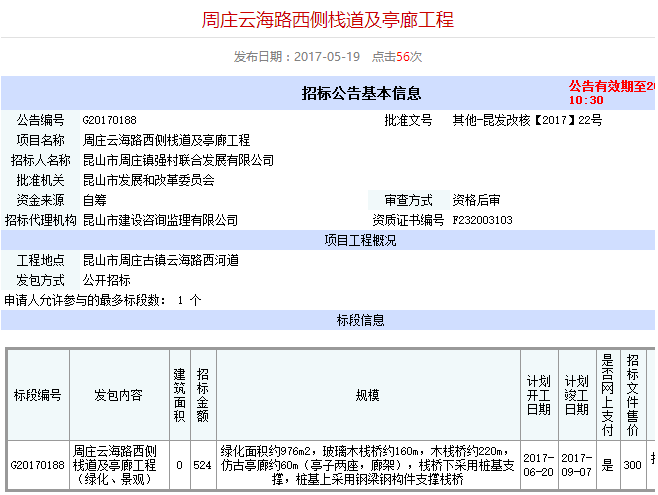This screenshot has width=658, height=495.
Task: Click 发包方式 value 公开招标
Action: [x=107, y=280]
